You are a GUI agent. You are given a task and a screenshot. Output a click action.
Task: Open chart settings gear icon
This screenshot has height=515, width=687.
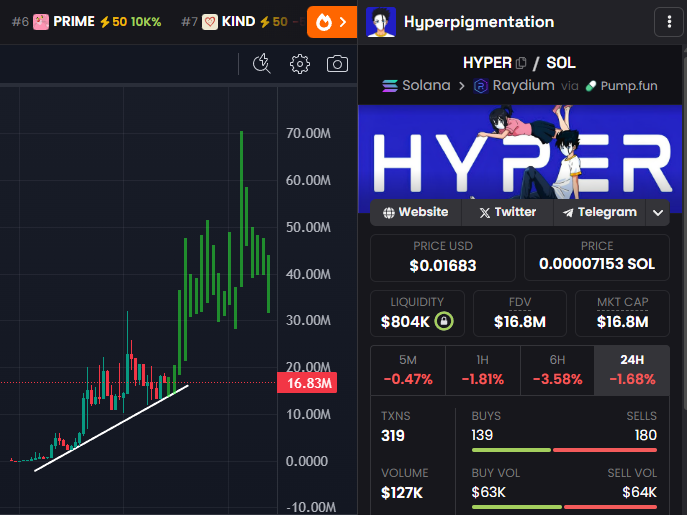(300, 64)
